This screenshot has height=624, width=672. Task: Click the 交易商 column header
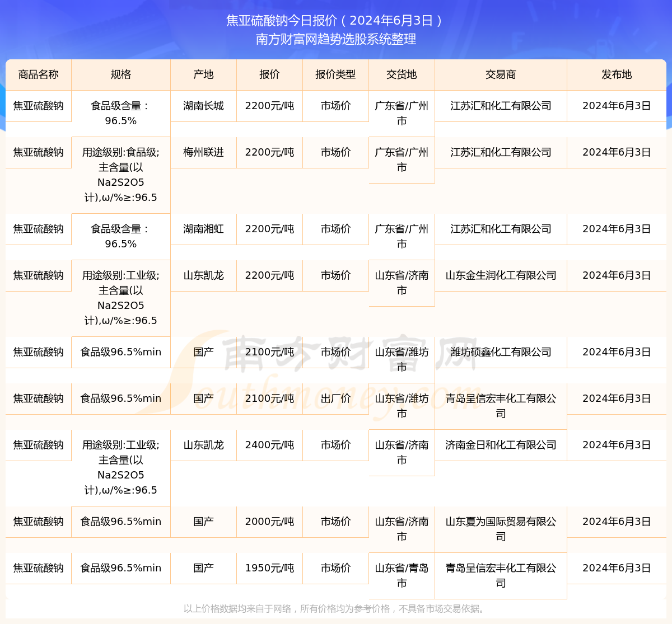coord(501,74)
